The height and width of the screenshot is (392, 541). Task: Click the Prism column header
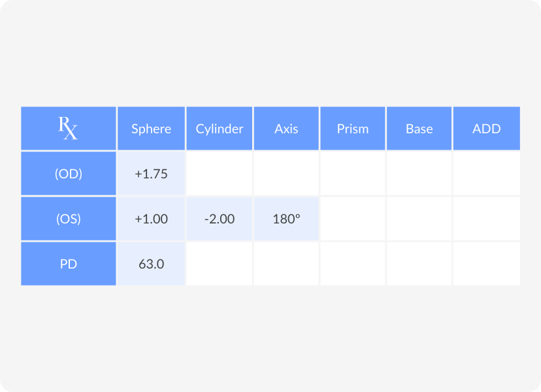(x=353, y=128)
